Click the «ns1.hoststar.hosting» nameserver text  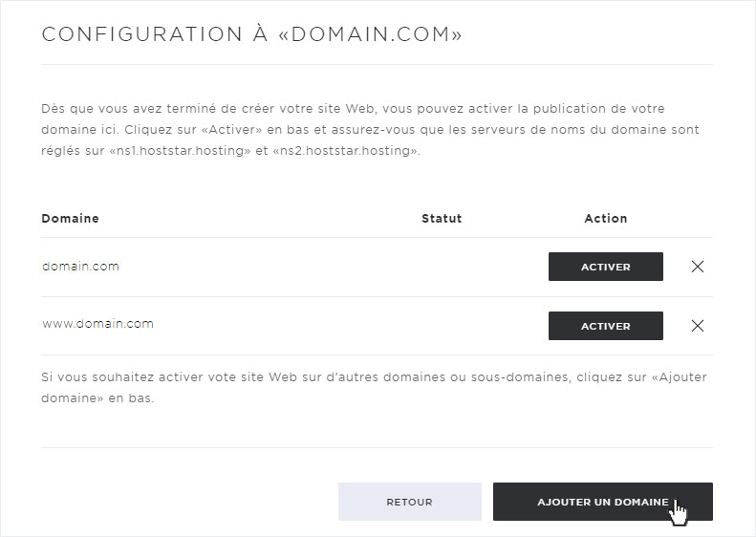[180, 151]
